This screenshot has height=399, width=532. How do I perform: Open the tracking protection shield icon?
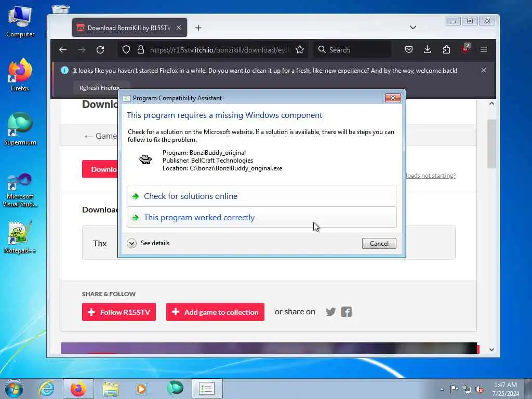click(126, 50)
